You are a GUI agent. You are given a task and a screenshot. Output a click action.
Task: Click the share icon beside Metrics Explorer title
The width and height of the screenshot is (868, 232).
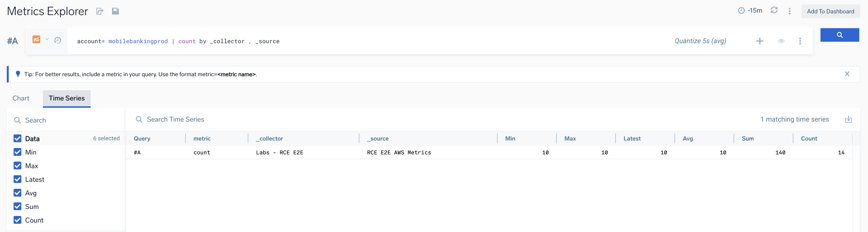coord(99,11)
